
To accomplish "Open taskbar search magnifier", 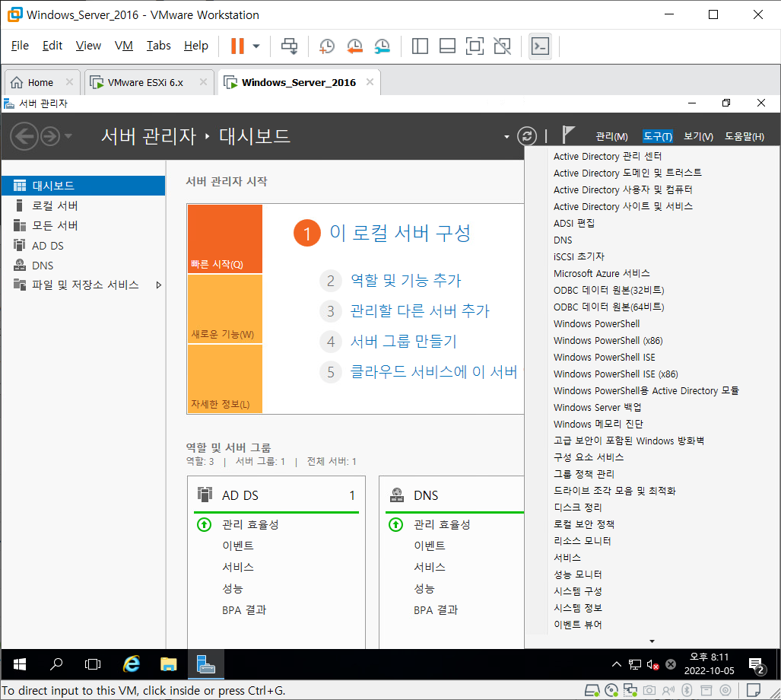I will click(56, 664).
